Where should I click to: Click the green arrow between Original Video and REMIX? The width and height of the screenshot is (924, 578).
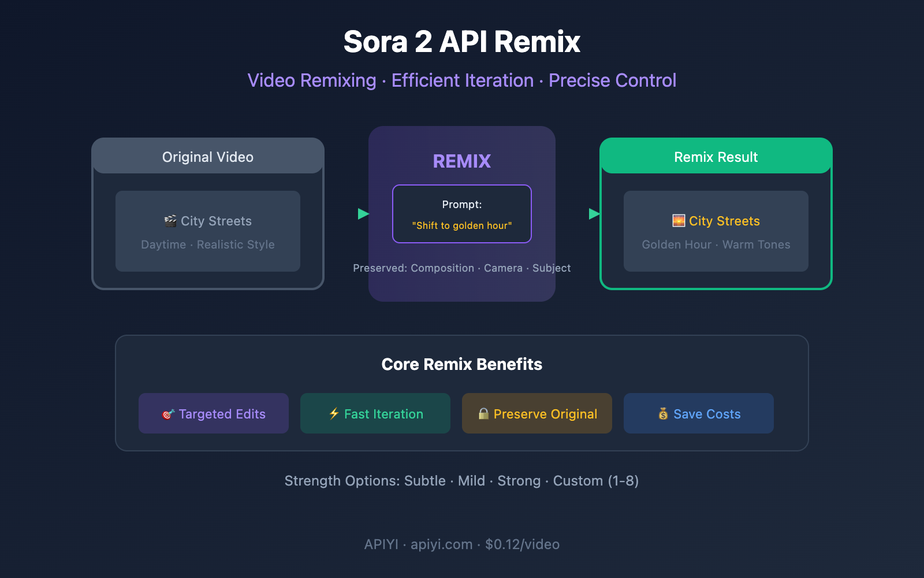pyautogui.click(x=363, y=213)
